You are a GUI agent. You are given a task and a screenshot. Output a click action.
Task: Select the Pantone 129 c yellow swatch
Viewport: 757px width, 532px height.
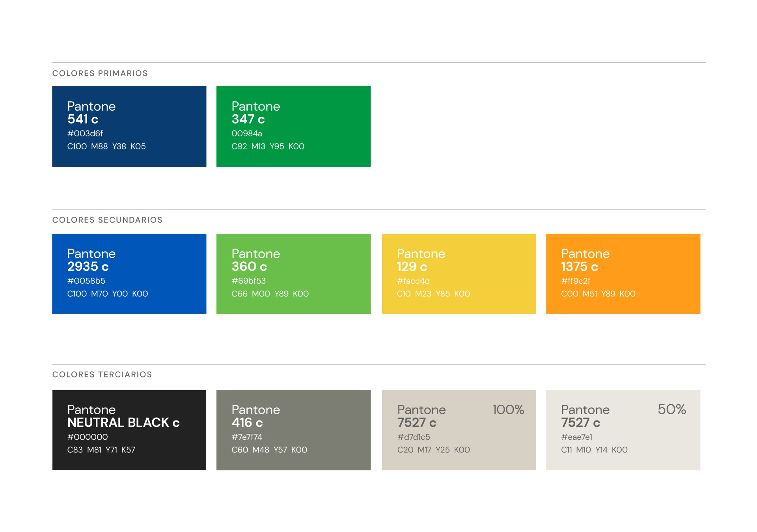tap(459, 274)
